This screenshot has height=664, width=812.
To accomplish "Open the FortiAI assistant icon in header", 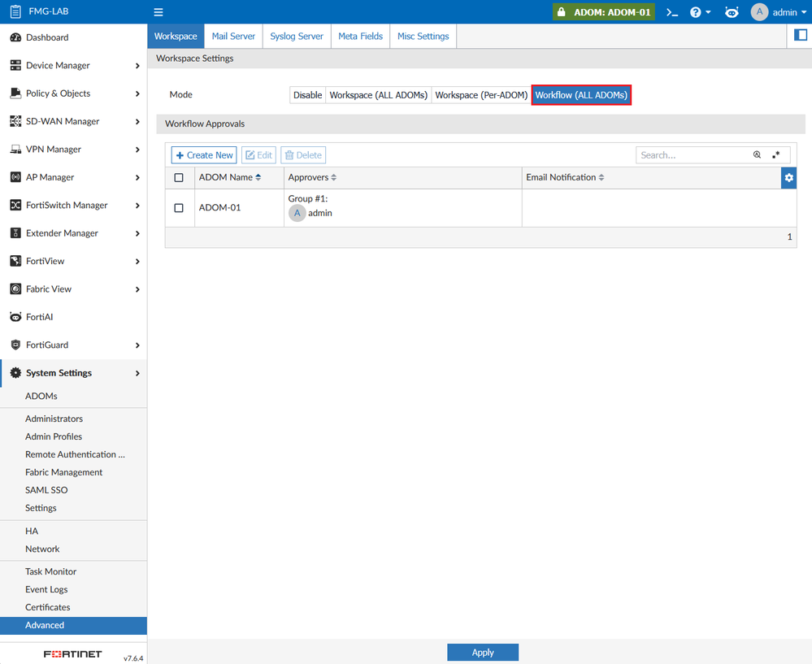I will click(732, 12).
